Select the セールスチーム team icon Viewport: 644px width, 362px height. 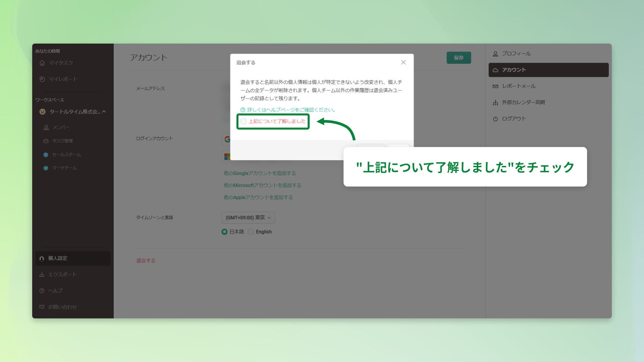point(46,155)
